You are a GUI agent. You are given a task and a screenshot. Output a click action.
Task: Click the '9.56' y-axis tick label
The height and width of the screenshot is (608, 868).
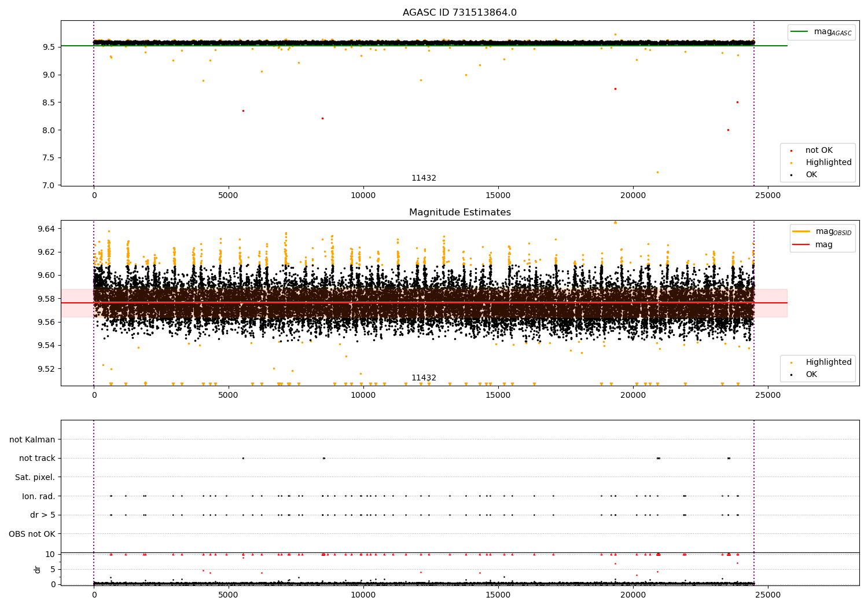[47, 322]
